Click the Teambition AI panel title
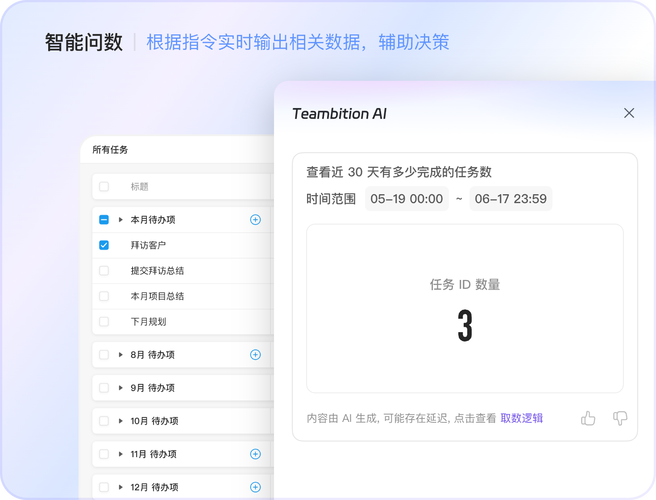 [x=339, y=113]
